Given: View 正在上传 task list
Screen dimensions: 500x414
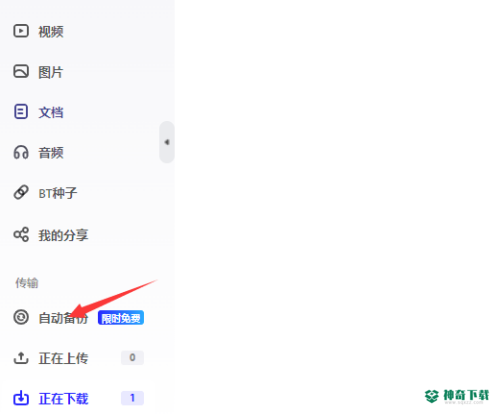Looking at the screenshot, I should (63, 358).
